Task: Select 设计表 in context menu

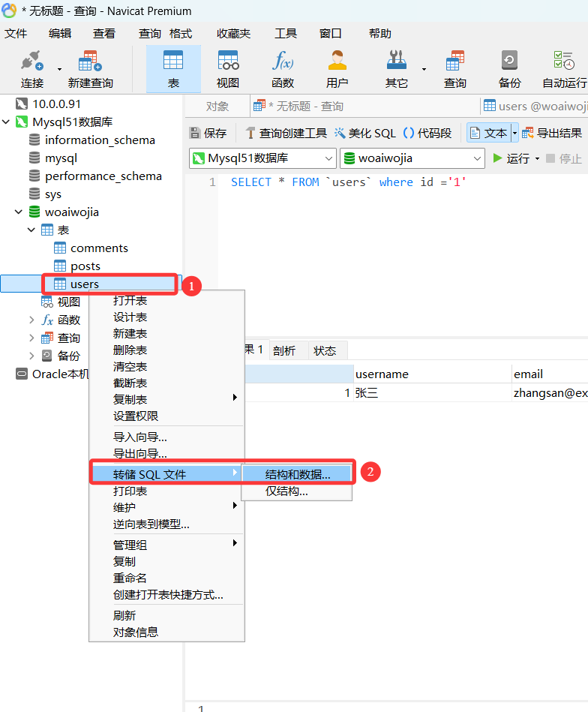Action: [x=130, y=317]
